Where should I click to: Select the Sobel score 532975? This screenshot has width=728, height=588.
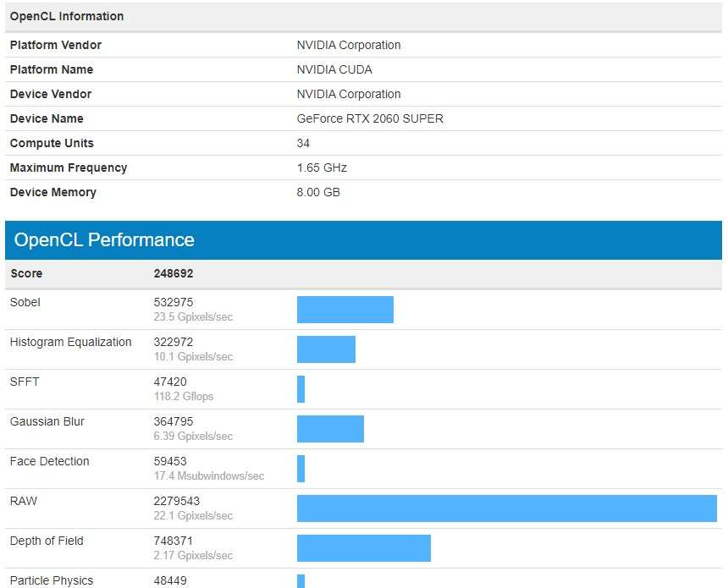[x=173, y=302]
